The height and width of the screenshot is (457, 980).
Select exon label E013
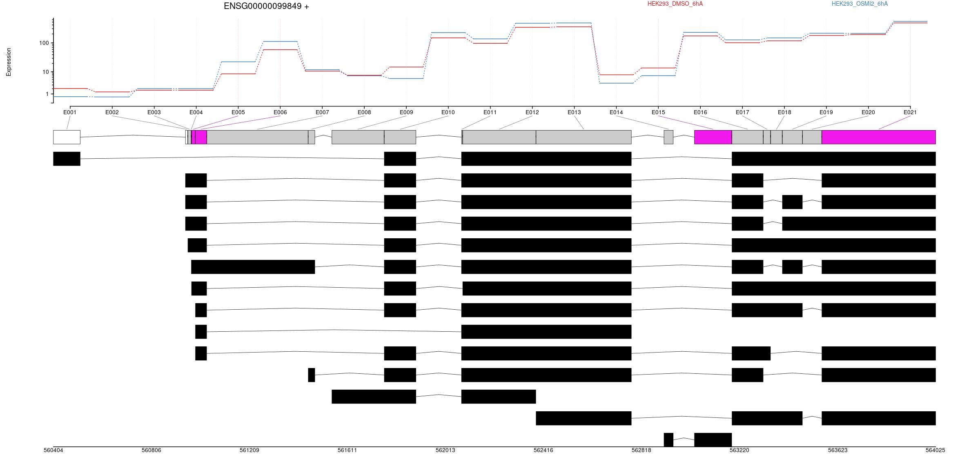pos(574,112)
